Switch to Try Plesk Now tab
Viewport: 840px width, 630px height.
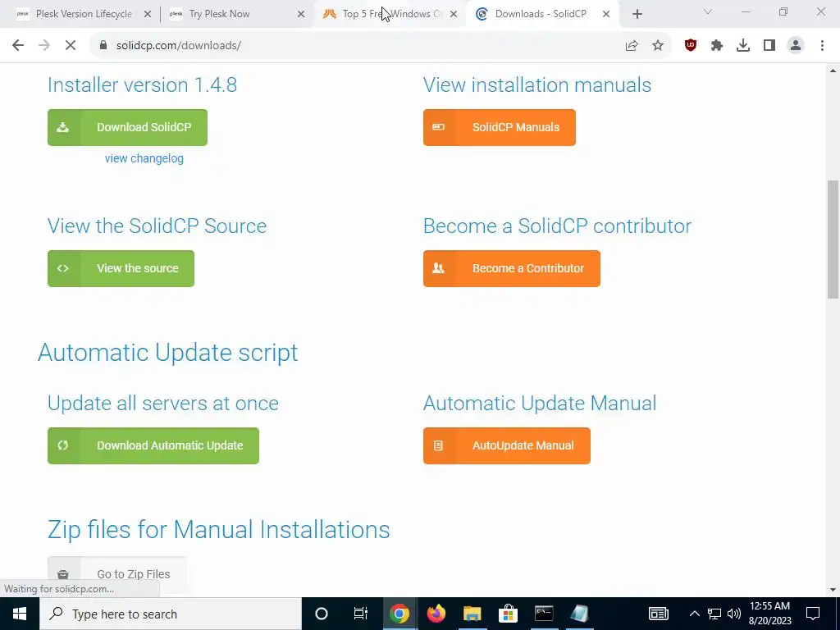click(235, 14)
